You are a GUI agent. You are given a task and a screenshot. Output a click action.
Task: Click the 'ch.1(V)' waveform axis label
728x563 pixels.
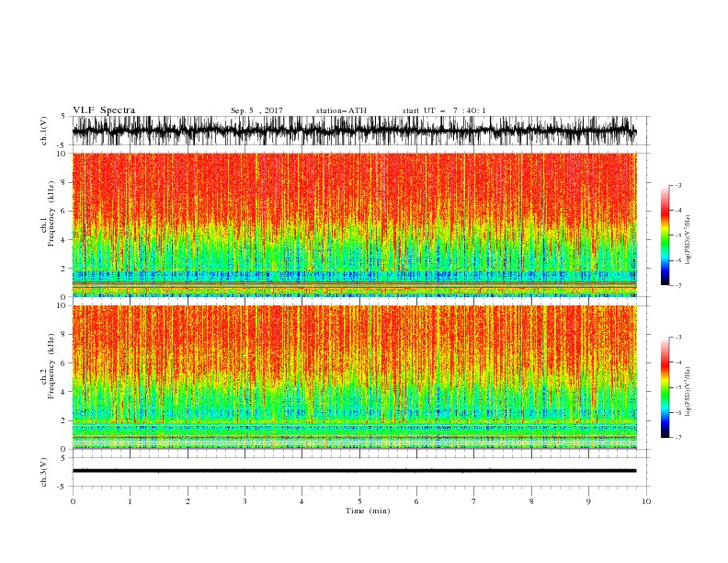44,131
